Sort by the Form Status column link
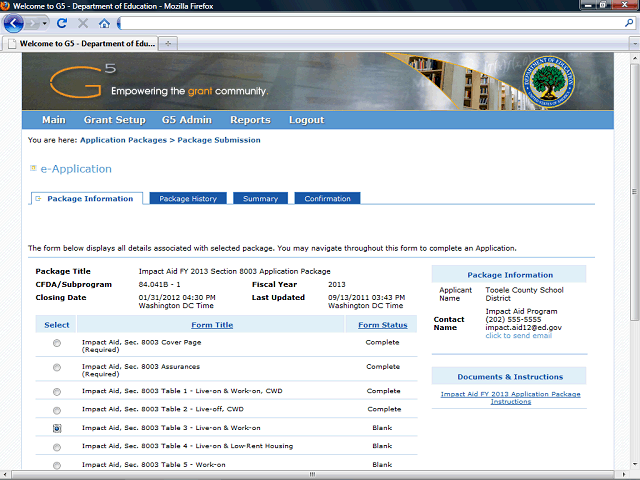The width and height of the screenshot is (640, 480). (383, 325)
